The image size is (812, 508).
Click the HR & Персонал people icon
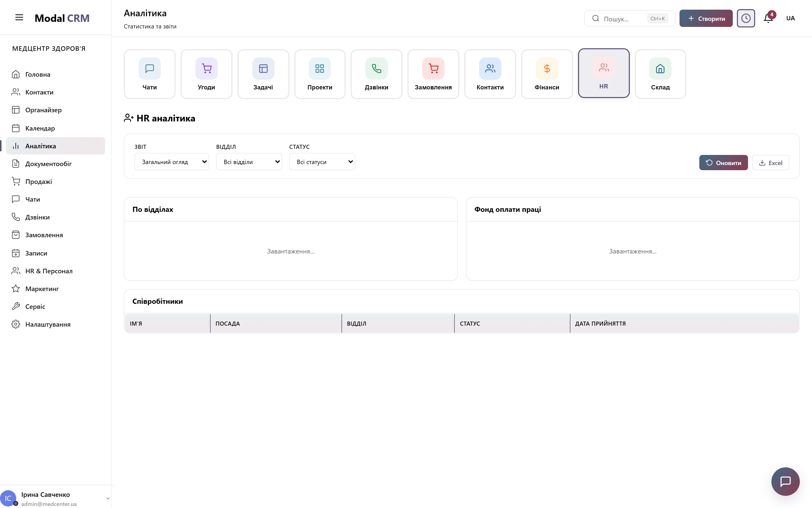click(16, 271)
